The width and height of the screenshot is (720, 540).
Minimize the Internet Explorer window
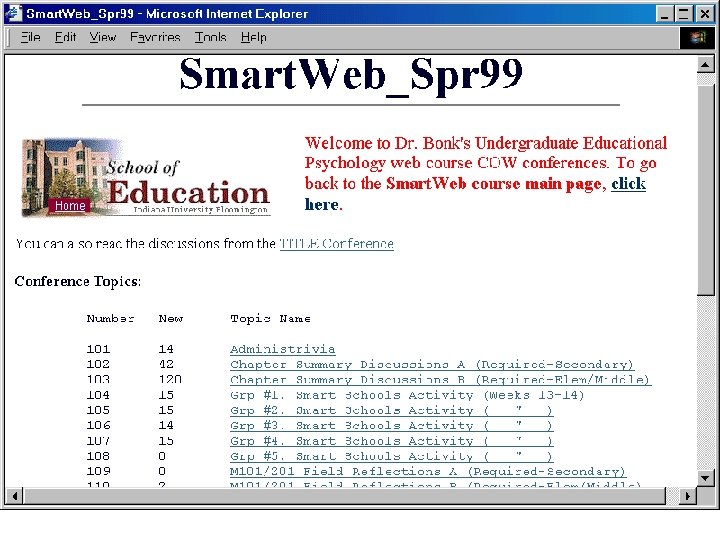[664, 14]
